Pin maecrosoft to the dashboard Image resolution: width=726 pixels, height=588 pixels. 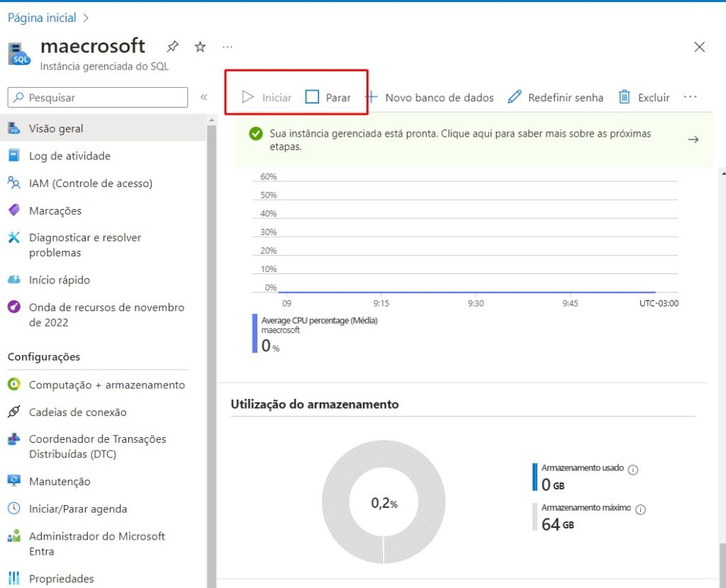172,46
